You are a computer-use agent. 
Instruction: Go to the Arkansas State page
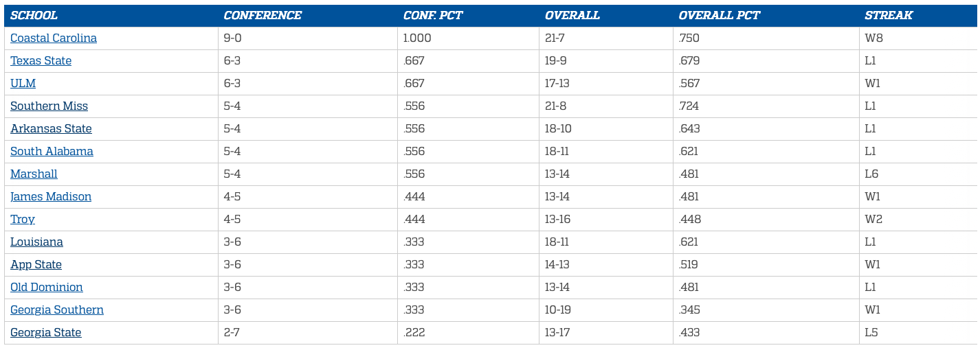[52, 129]
